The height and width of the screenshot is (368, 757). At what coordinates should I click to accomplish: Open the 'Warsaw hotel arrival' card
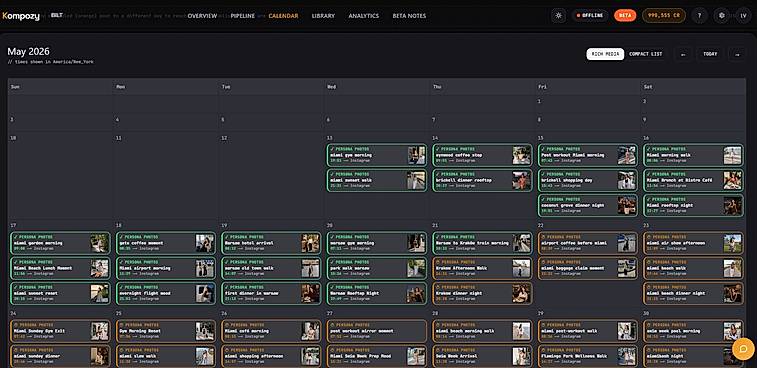[x=271, y=243]
